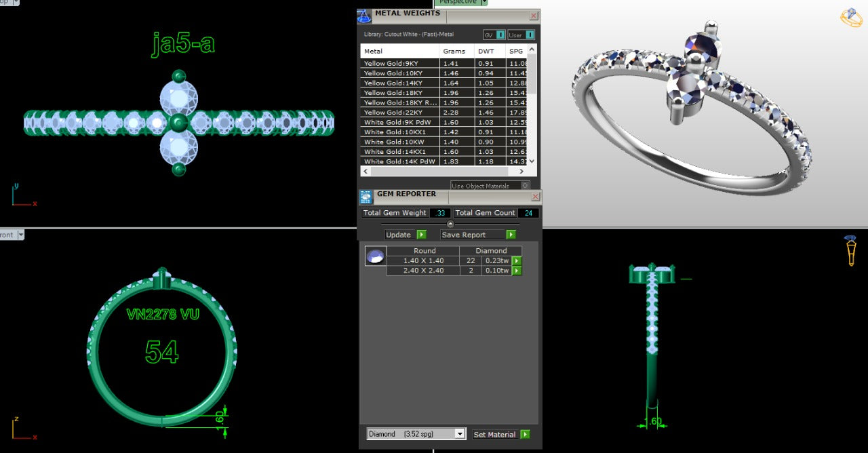The image size is (868, 453).
Task: Click the vertical scrollbar in the metal list
Action: pyautogui.click(x=532, y=73)
